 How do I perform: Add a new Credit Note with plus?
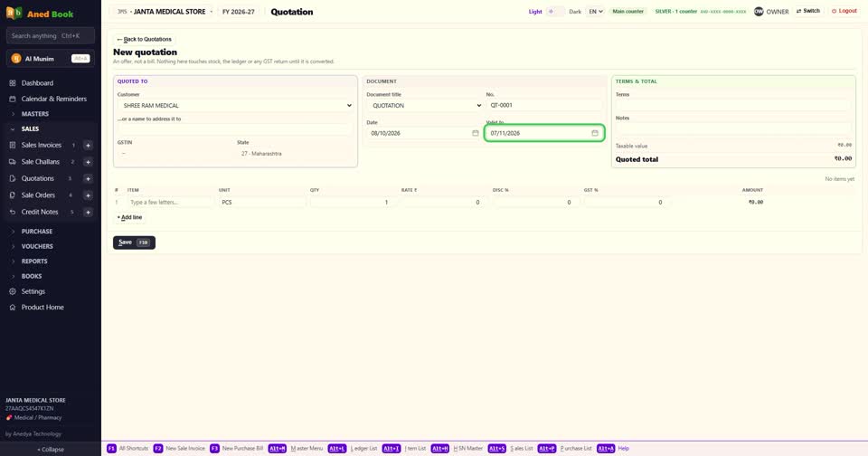88,212
